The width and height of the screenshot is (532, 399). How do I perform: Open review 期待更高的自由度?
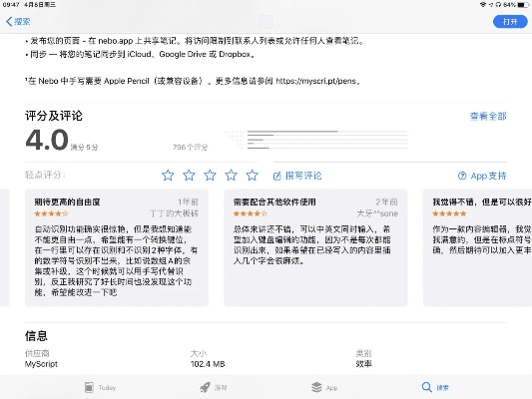point(117,247)
